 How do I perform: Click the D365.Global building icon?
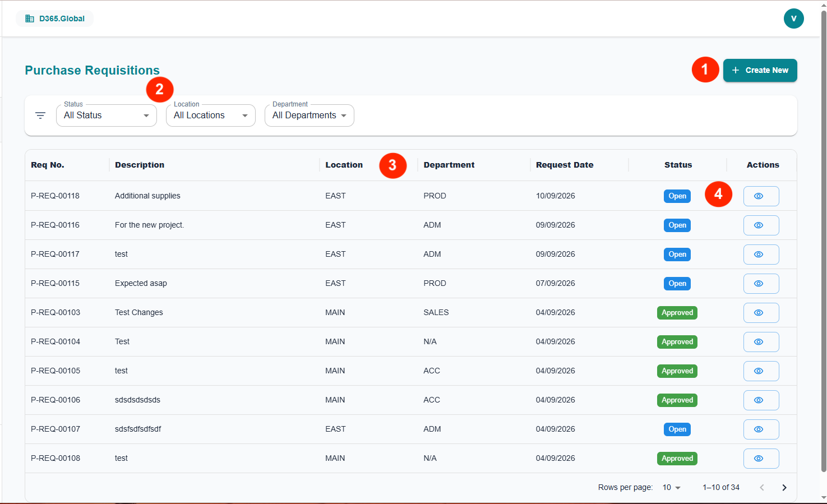30,19
